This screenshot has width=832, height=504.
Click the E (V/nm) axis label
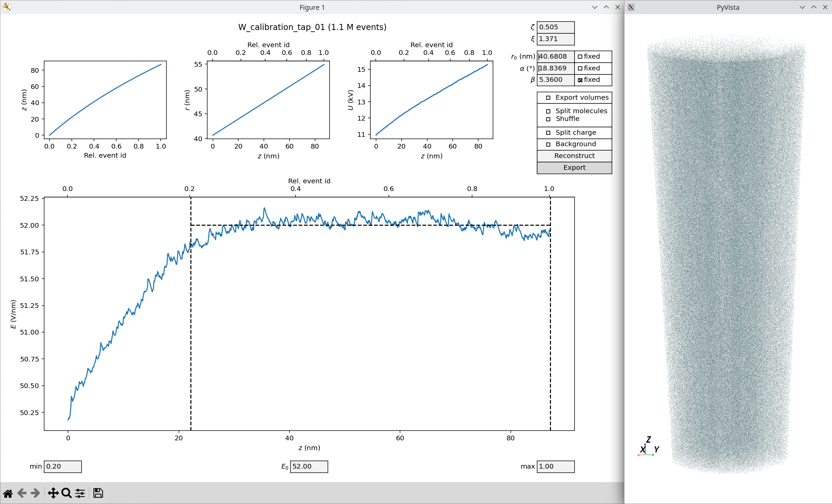13,314
